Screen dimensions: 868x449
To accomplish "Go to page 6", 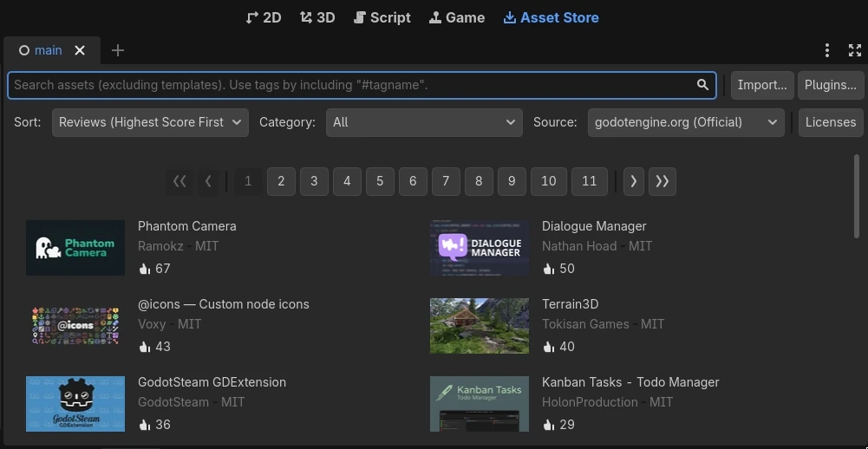I will (413, 181).
